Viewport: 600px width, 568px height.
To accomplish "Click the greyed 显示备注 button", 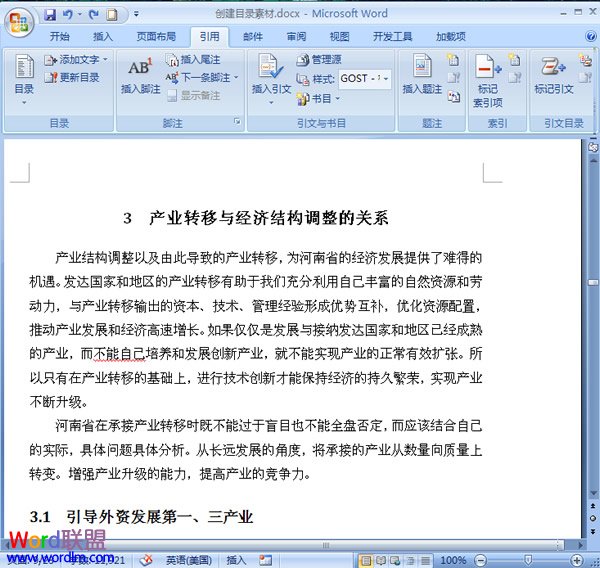I will [x=194, y=95].
